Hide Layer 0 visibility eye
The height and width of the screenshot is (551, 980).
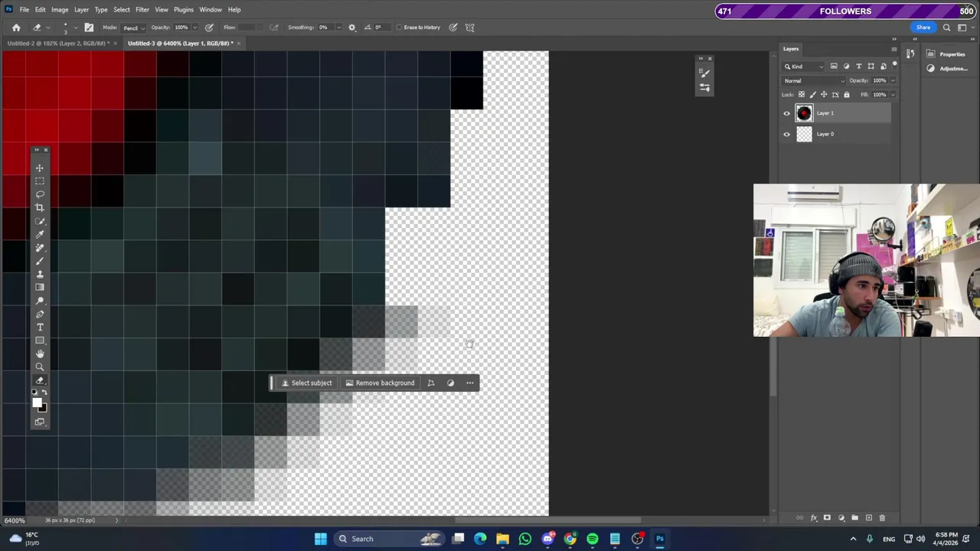(x=786, y=134)
